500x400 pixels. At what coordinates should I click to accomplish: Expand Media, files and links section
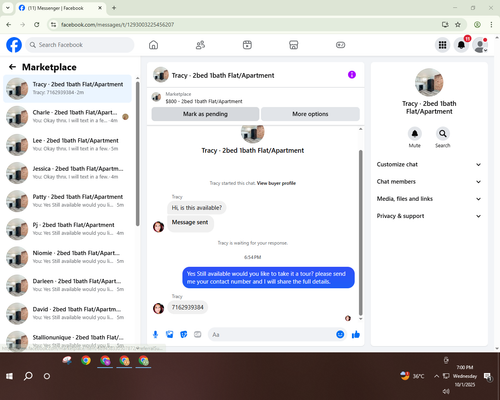coord(429,199)
